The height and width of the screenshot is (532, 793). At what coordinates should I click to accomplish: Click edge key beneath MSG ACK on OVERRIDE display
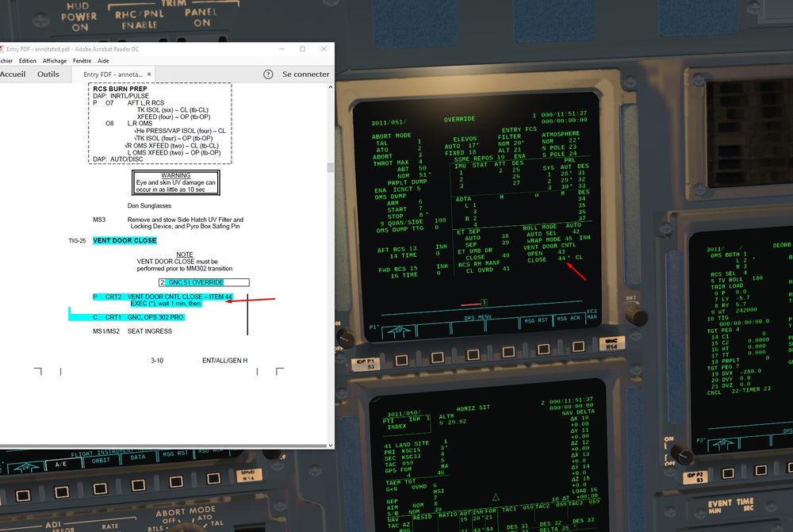[x=578, y=346]
